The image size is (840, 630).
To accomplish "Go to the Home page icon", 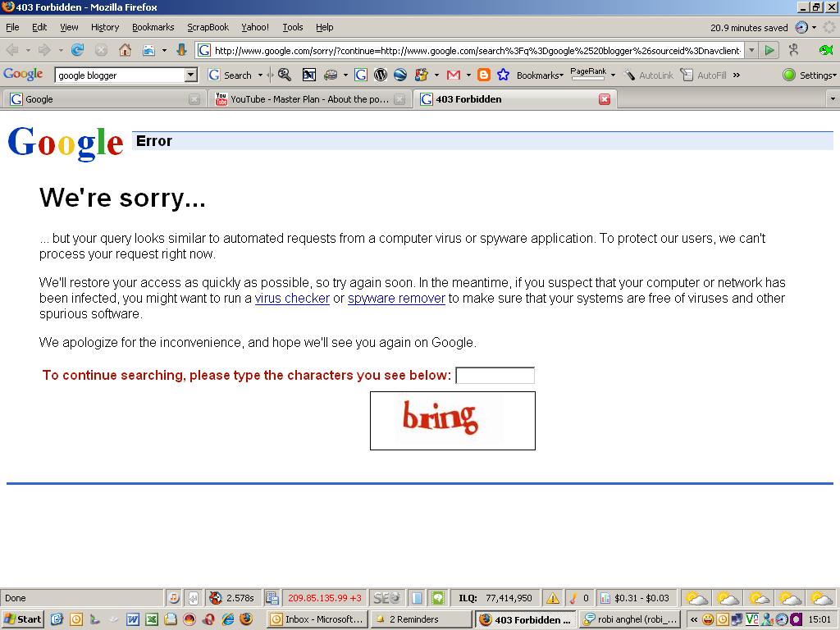I will coord(125,50).
